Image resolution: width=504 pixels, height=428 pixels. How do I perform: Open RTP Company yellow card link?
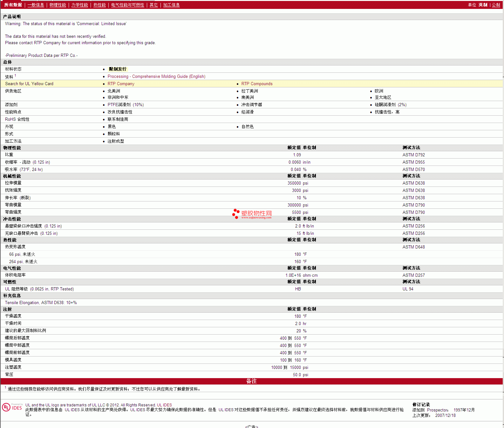pos(121,84)
